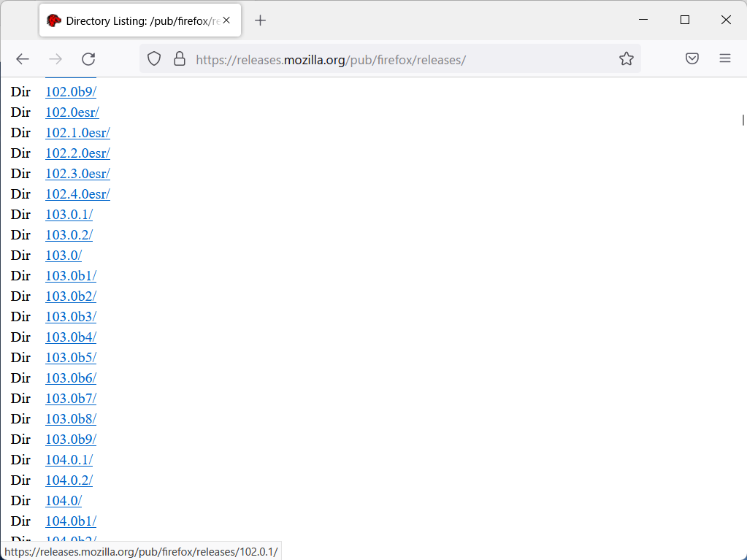Focus the URL address bar
Viewport: 747px width, 560px height.
coord(391,60)
